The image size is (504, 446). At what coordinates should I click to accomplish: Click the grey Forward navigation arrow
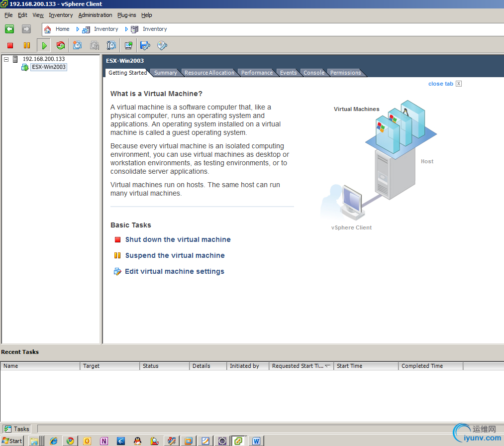pyautogui.click(x=26, y=29)
